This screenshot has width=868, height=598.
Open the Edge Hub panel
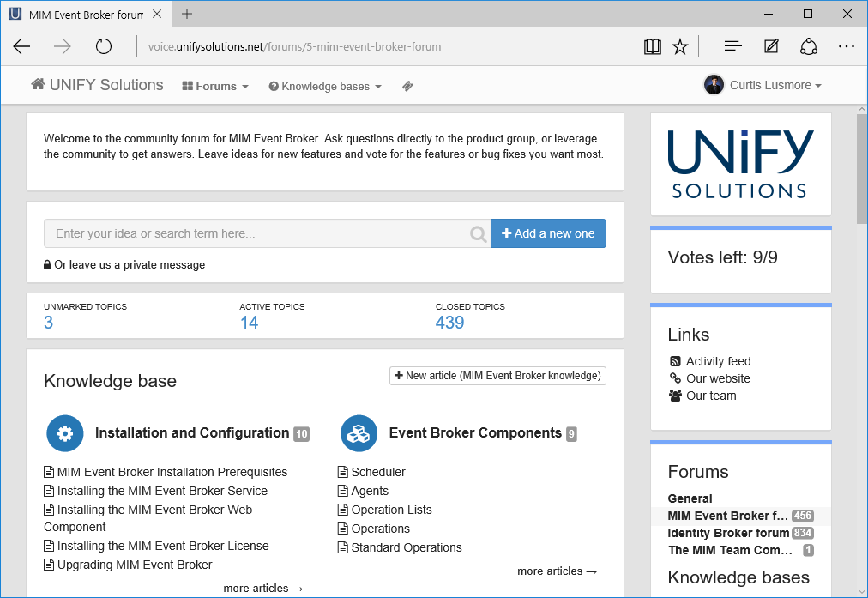(x=733, y=46)
